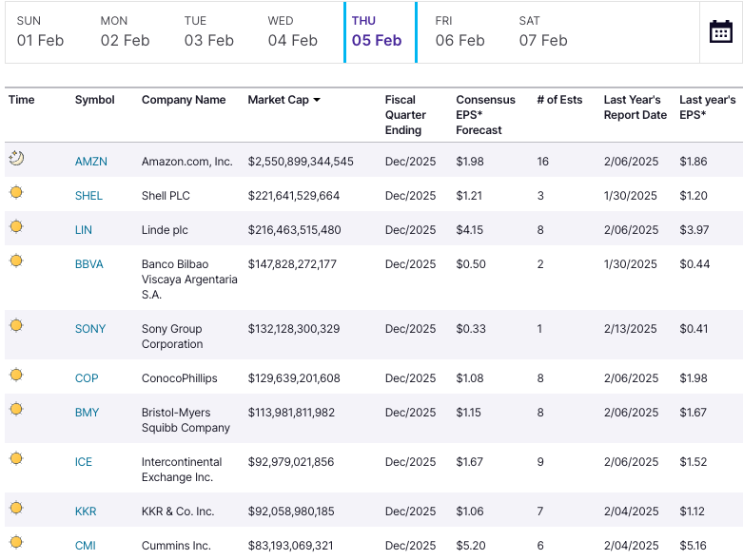Go to the MON 02 Feb tab
743x560 pixels.
pos(125,32)
